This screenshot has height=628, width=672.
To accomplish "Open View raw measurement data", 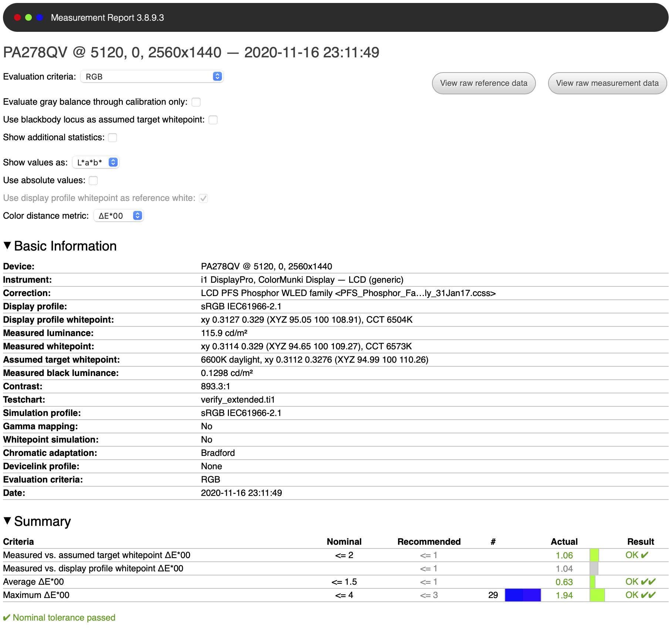I will coord(607,83).
